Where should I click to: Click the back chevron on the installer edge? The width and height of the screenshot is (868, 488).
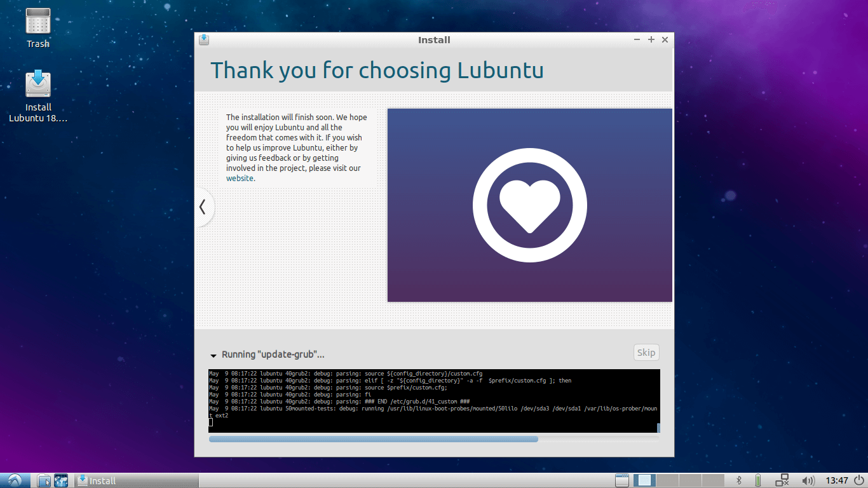(x=203, y=207)
